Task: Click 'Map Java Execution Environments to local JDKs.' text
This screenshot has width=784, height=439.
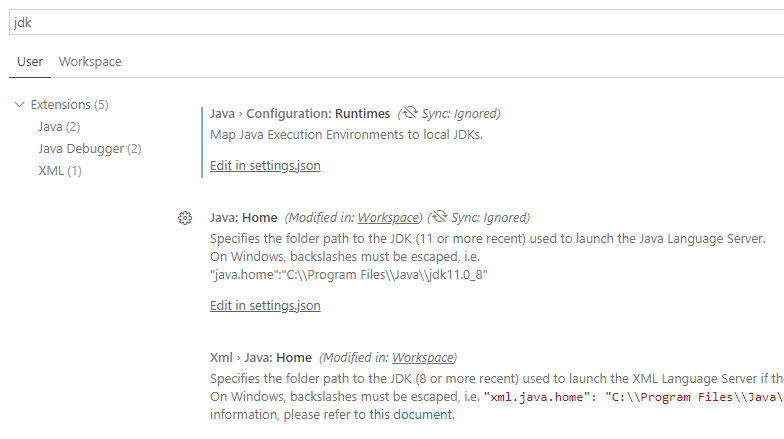Action: 346,134
